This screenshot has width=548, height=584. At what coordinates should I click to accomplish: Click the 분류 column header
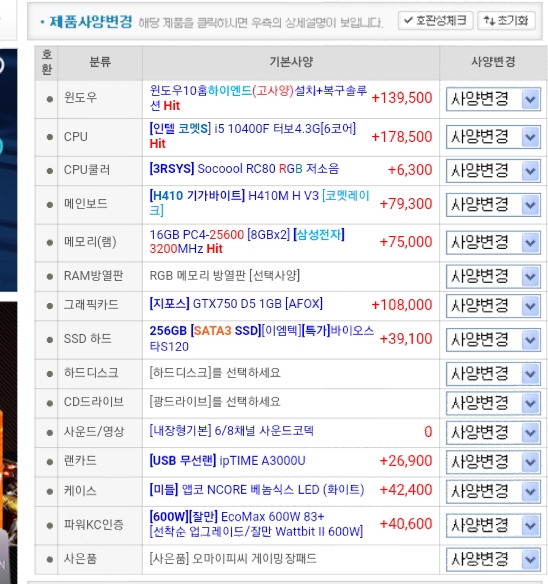[100, 62]
